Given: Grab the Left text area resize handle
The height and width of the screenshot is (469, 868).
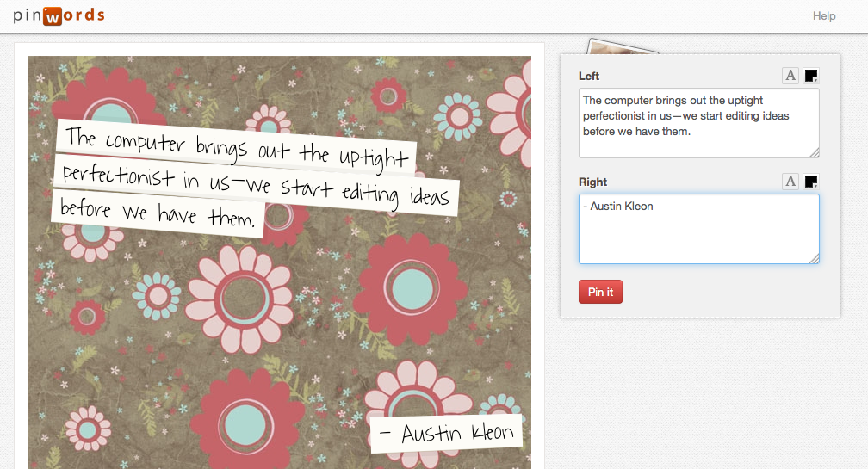Looking at the screenshot, I should 814,152.
